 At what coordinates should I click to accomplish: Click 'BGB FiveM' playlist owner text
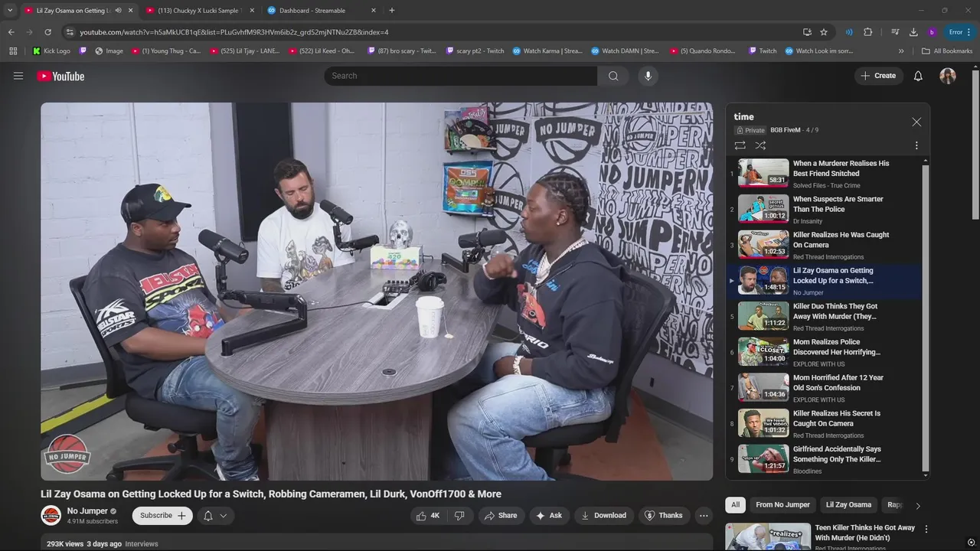[x=785, y=130]
